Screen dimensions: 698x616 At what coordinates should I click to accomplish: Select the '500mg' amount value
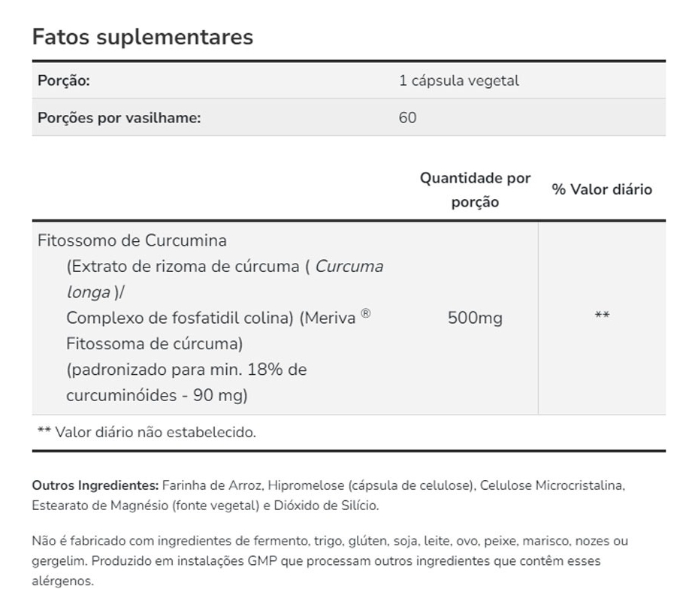coord(475,318)
